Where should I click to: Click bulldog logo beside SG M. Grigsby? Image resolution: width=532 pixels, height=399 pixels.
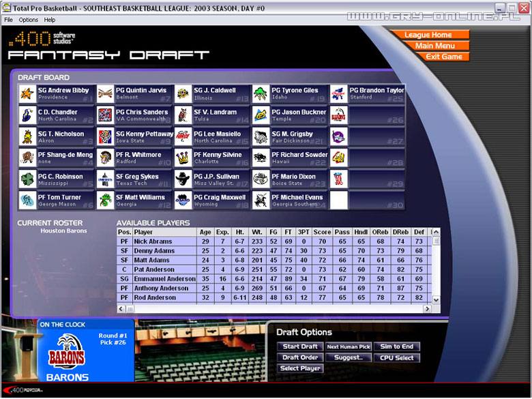261,136
